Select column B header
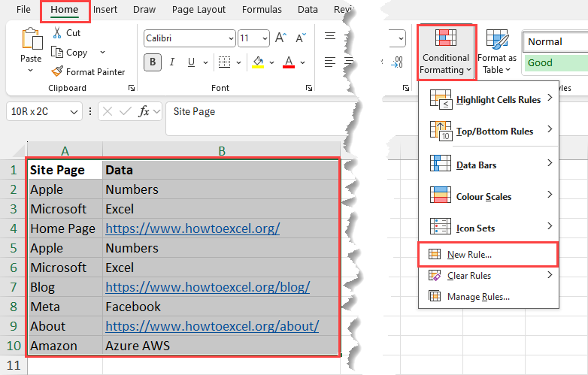Viewport: 588px width, 375px height. [x=222, y=151]
